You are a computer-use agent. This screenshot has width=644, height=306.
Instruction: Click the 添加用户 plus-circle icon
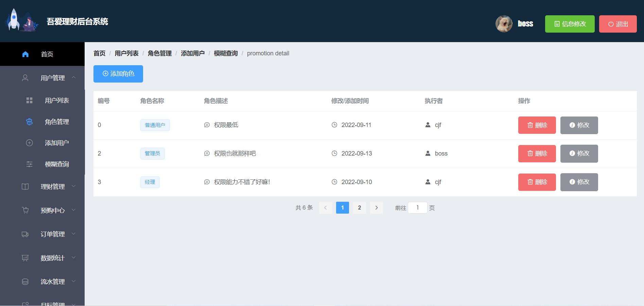pyautogui.click(x=30, y=143)
